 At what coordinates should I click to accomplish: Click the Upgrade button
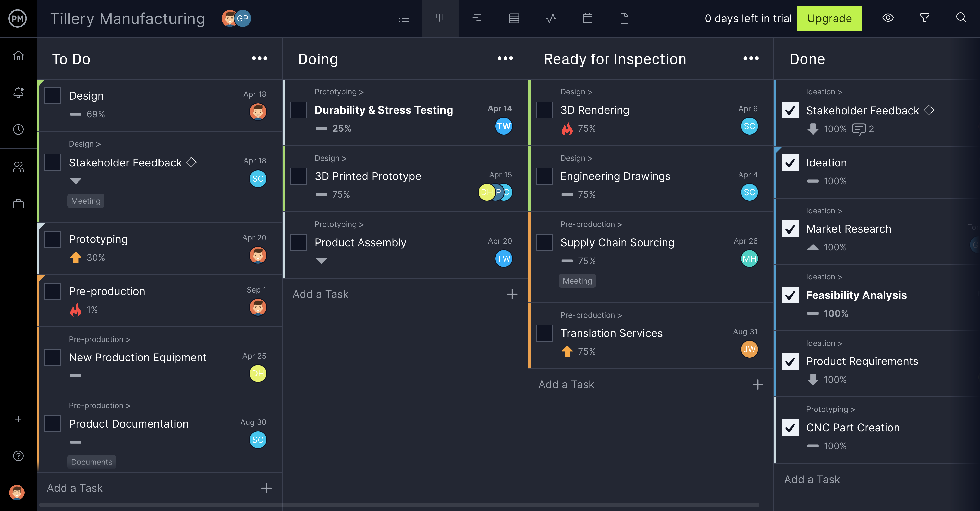click(829, 18)
